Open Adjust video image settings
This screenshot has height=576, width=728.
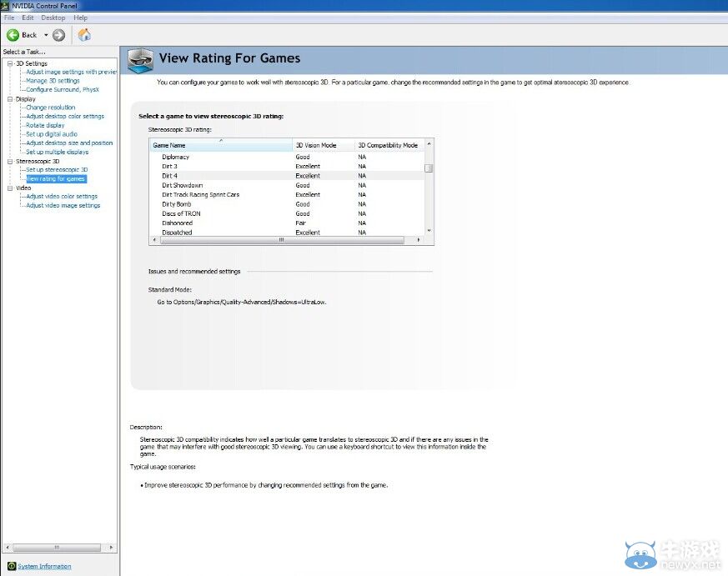pyautogui.click(x=63, y=205)
